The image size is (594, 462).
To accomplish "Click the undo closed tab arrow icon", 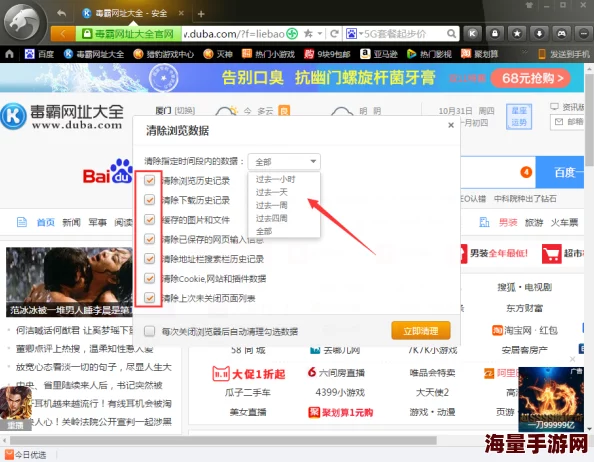I will tap(61, 13).
